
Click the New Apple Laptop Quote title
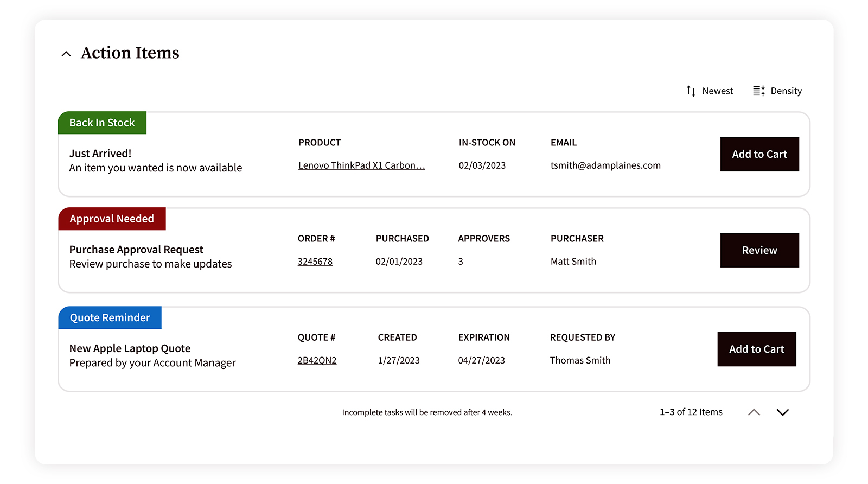(x=130, y=348)
